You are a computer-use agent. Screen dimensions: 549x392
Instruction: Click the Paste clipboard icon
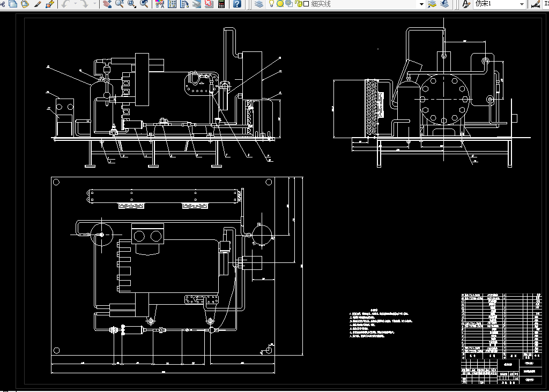pyautogui.click(x=25, y=4)
